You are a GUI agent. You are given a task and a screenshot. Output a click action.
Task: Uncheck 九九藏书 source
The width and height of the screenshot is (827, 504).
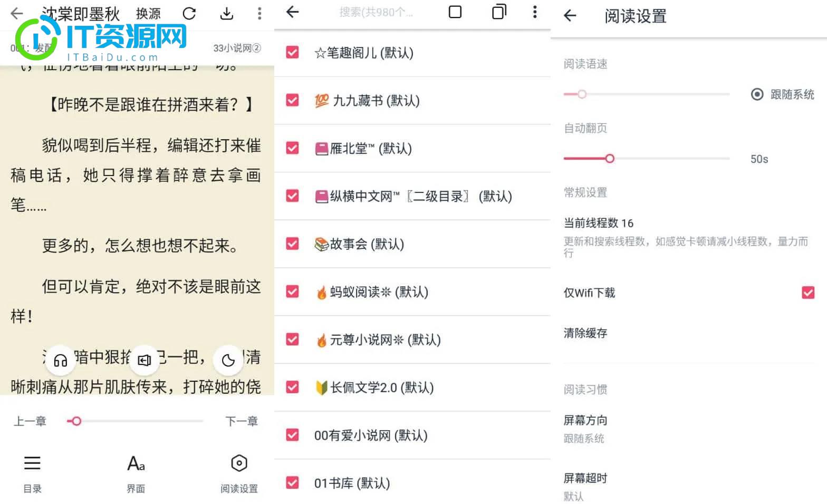tap(292, 100)
